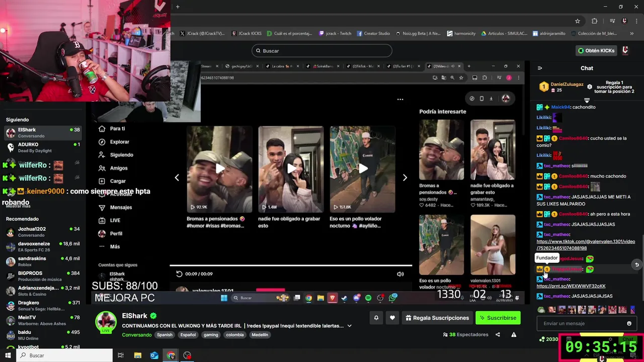Select the 'colombia' tag
The width and height of the screenshot is (644, 362).
click(x=235, y=335)
